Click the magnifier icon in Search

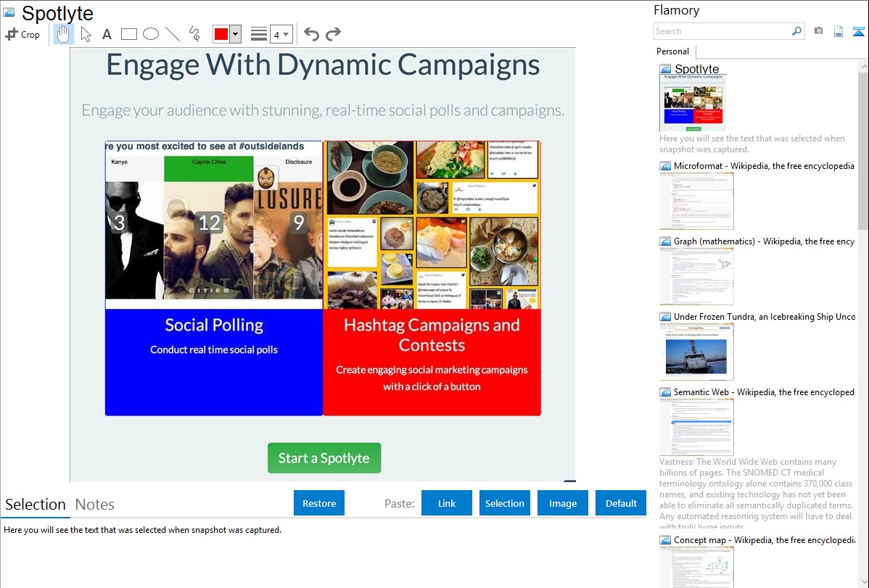point(796,31)
